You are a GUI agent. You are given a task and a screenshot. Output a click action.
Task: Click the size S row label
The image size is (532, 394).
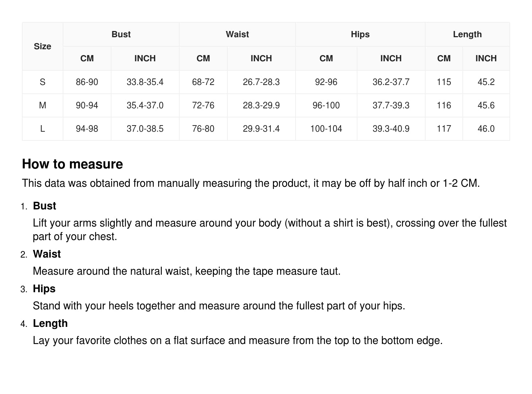click(x=43, y=82)
